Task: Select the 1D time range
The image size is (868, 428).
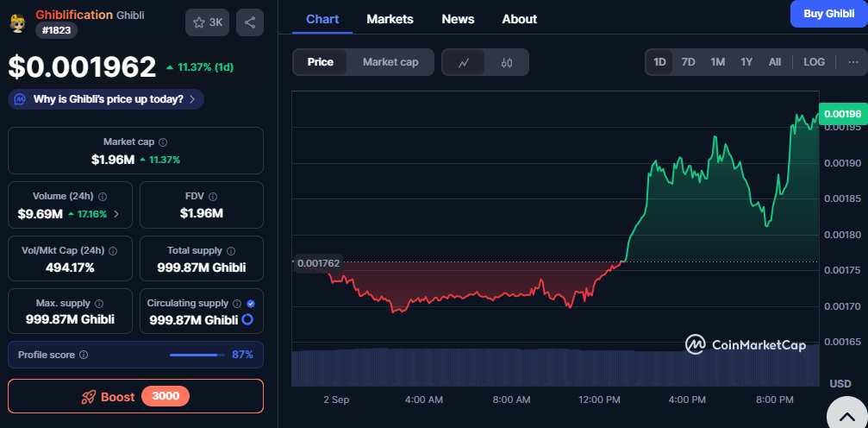Action: click(660, 62)
